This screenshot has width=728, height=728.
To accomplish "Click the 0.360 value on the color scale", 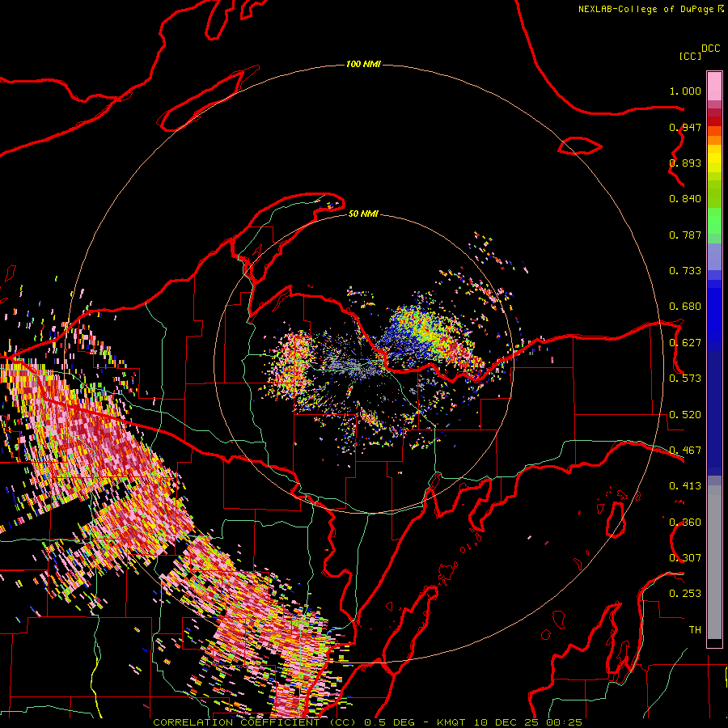I will tap(685, 523).
